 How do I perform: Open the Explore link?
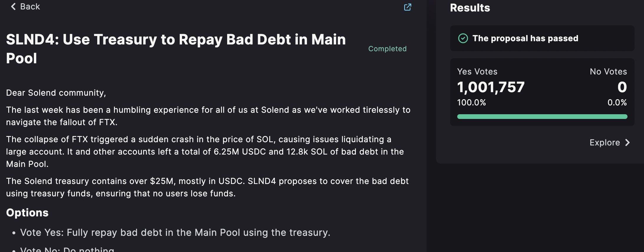pyautogui.click(x=605, y=142)
